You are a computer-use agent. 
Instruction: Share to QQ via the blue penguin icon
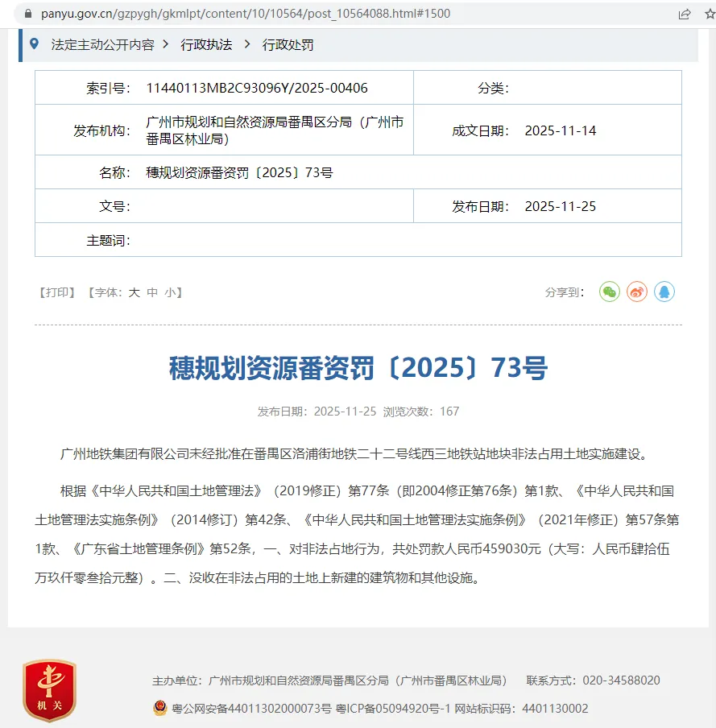coord(664,292)
